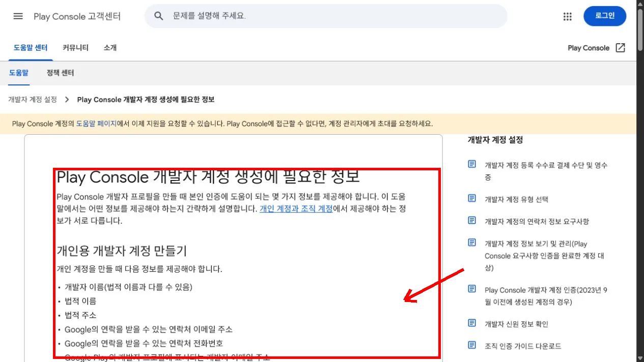Switch to the 도움말 센터 tab
The image size is (644, 362).
tap(31, 48)
